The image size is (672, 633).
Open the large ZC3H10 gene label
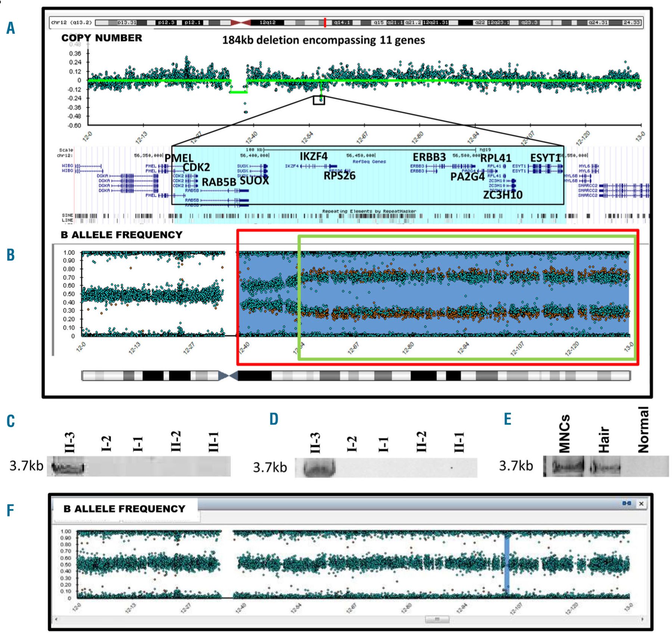point(503,195)
